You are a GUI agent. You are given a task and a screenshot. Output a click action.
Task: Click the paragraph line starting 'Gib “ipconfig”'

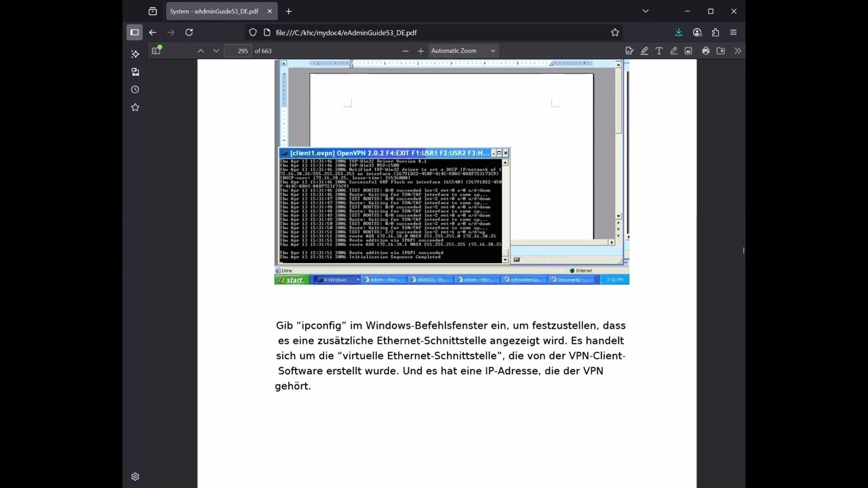[451, 326]
